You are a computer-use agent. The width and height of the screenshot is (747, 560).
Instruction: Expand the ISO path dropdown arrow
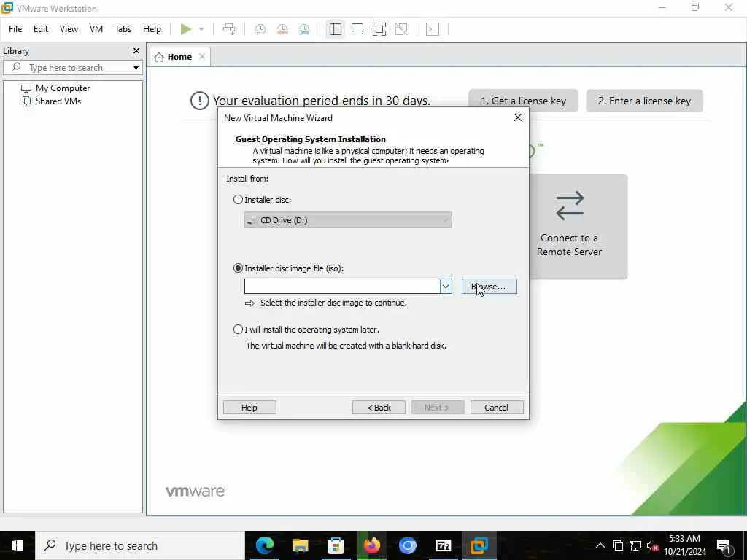click(446, 286)
